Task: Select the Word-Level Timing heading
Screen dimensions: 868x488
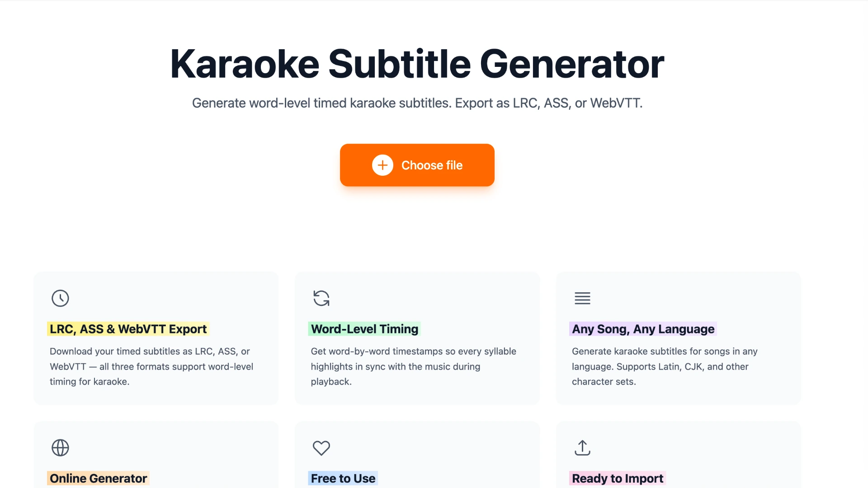Action: point(364,329)
